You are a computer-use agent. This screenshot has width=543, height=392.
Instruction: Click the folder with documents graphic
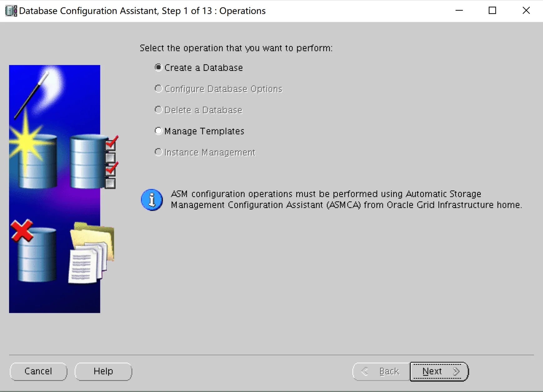pos(91,253)
